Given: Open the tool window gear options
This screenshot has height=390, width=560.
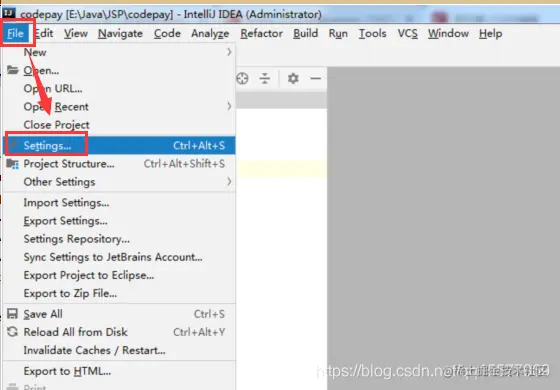Looking at the screenshot, I should pos(293,78).
